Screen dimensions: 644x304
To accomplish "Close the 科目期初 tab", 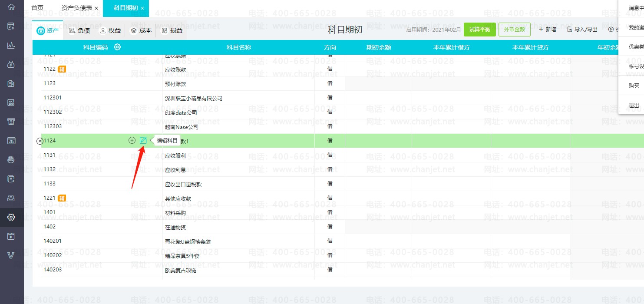I will pos(142,8).
